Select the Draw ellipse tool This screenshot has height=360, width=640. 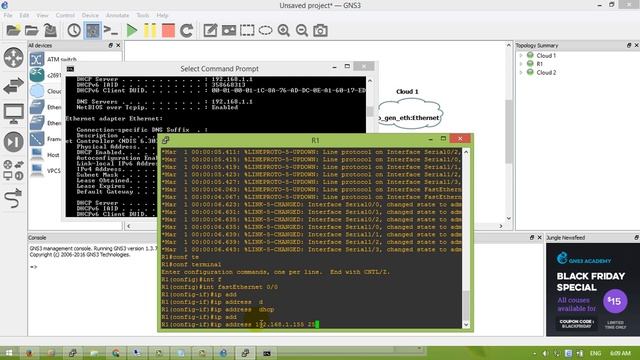[x=265, y=30]
